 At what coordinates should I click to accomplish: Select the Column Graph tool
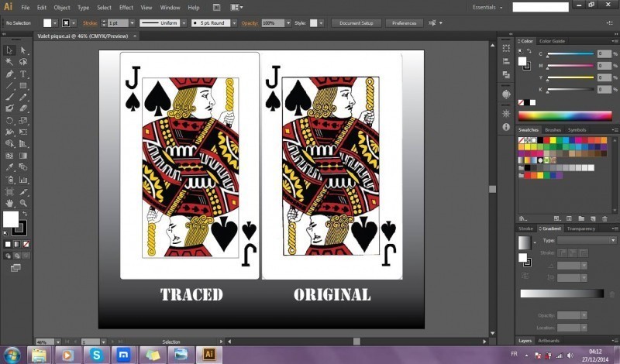click(23, 180)
